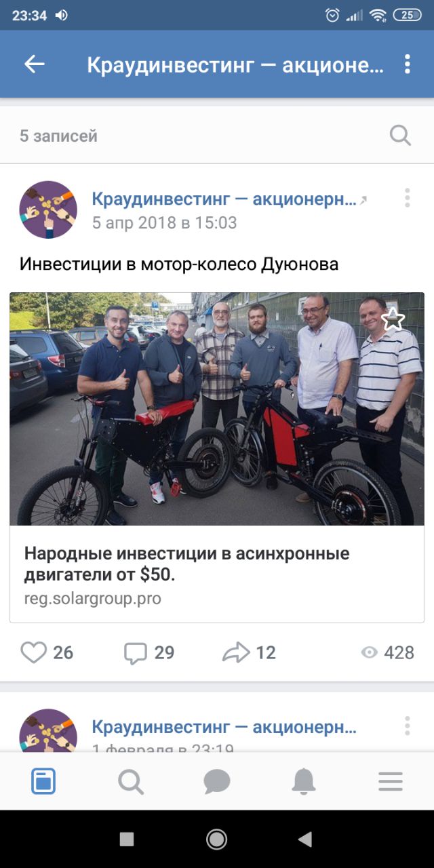Tap the back arrow in header
This screenshot has width=434, height=868.
coord(34,64)
